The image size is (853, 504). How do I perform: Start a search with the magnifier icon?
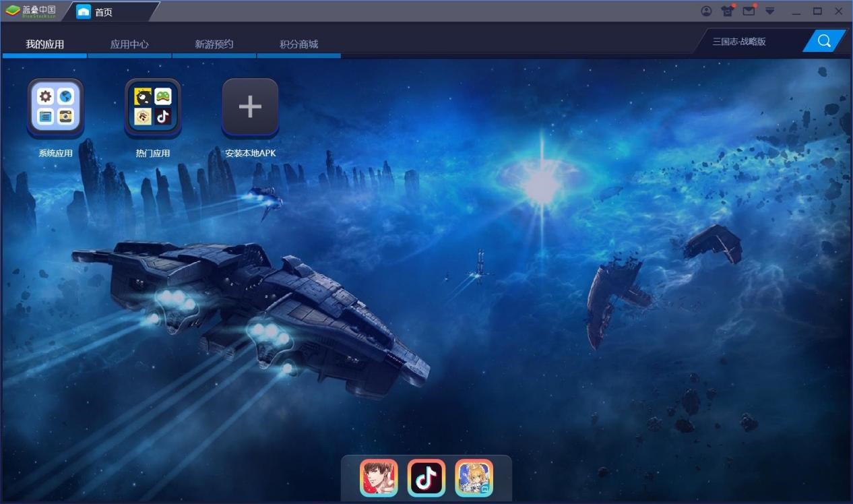[823, 40]
